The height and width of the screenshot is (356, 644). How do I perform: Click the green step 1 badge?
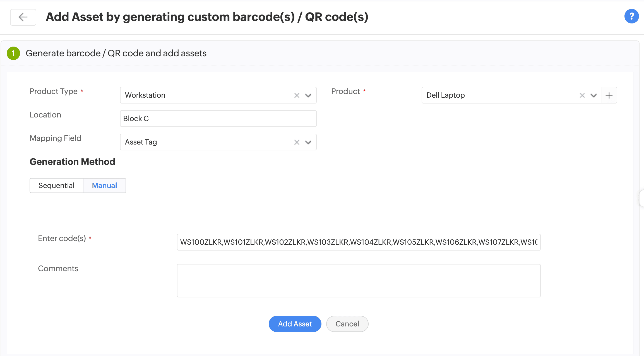click(x=13, y=53)
